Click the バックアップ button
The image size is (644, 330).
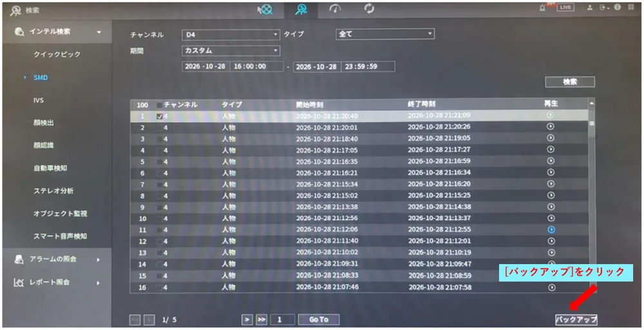pos(576,319)
